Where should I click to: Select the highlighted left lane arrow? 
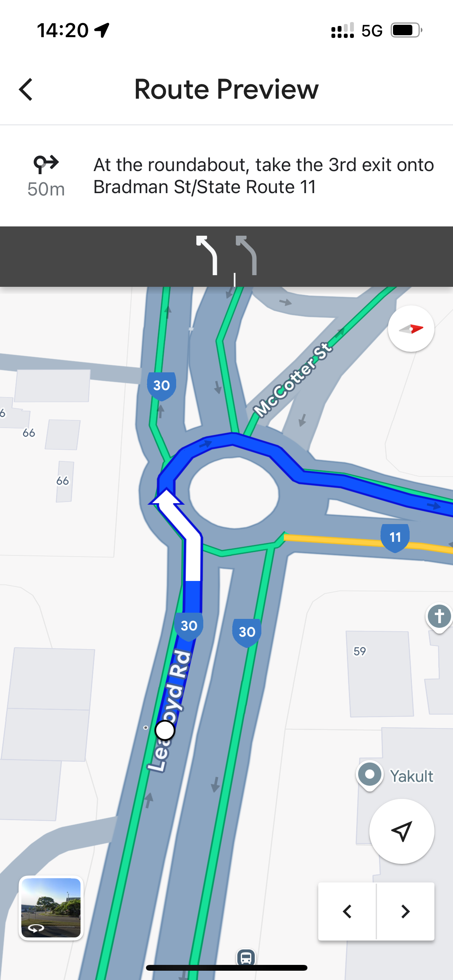207,255
